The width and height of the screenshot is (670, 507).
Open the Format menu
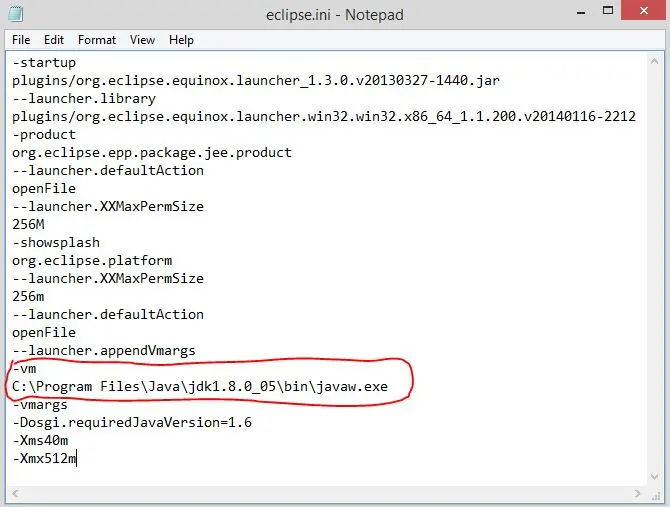[97, 40]
